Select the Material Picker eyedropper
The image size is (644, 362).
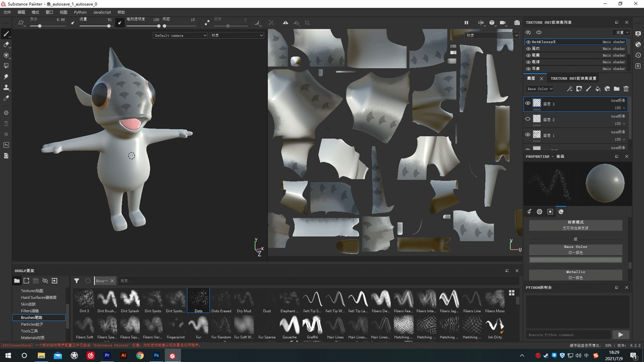(x=6, y=98)
